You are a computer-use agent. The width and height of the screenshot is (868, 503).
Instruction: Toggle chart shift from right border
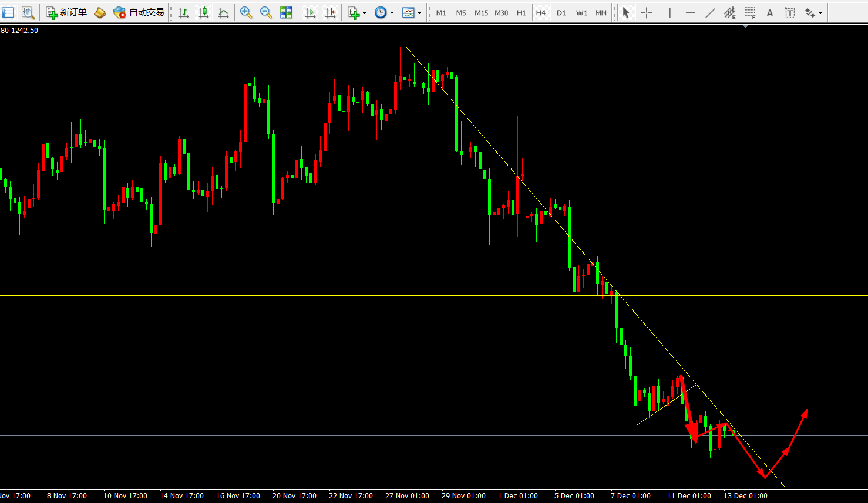tap(331, 12)
